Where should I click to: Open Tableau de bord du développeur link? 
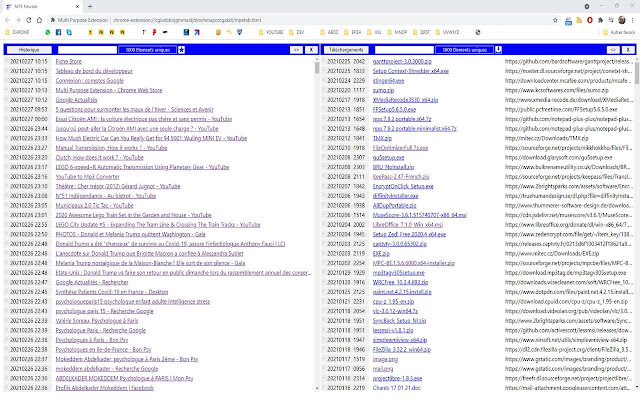coord(94,71)
